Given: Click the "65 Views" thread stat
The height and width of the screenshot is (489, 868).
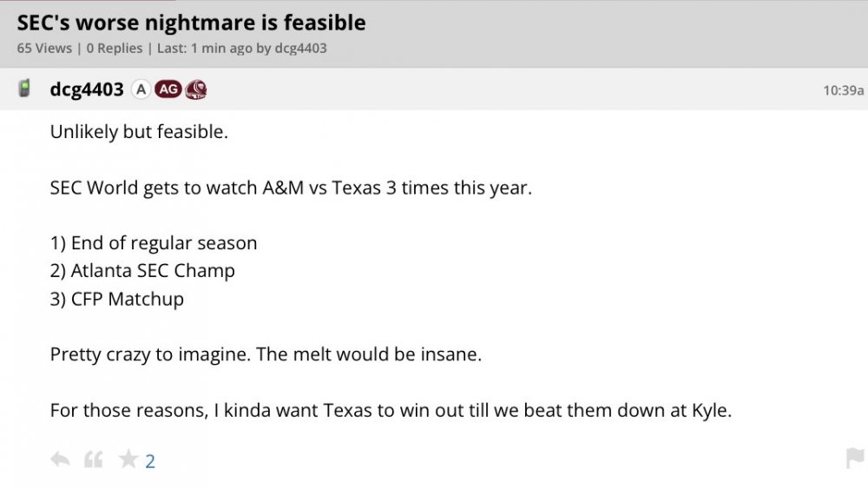Looking at the screenshot, I should click(x=44, y=49).
